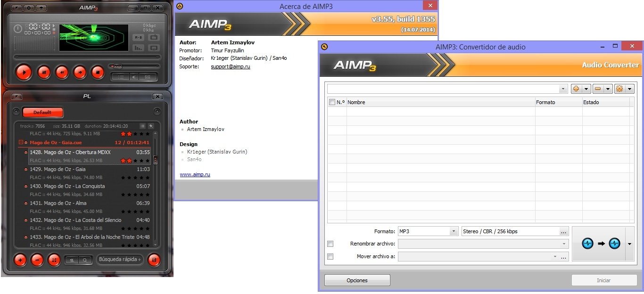644x294 pixels.
Task: Remove files using the orange minus icon
Action: (x=598, y=89)
